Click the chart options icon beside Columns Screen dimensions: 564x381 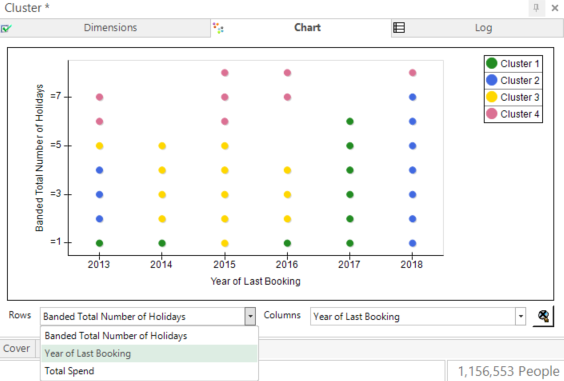(543, 316)
